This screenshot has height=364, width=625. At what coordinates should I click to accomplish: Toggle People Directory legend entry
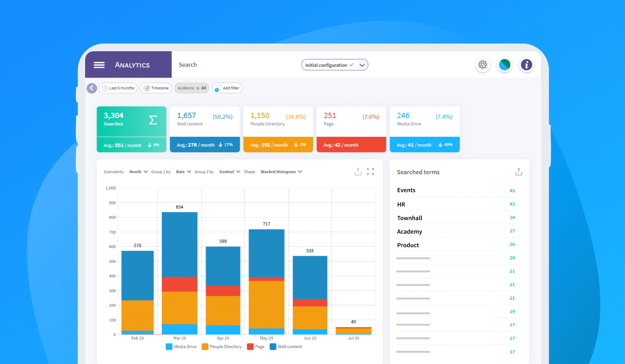click(222, 347)
